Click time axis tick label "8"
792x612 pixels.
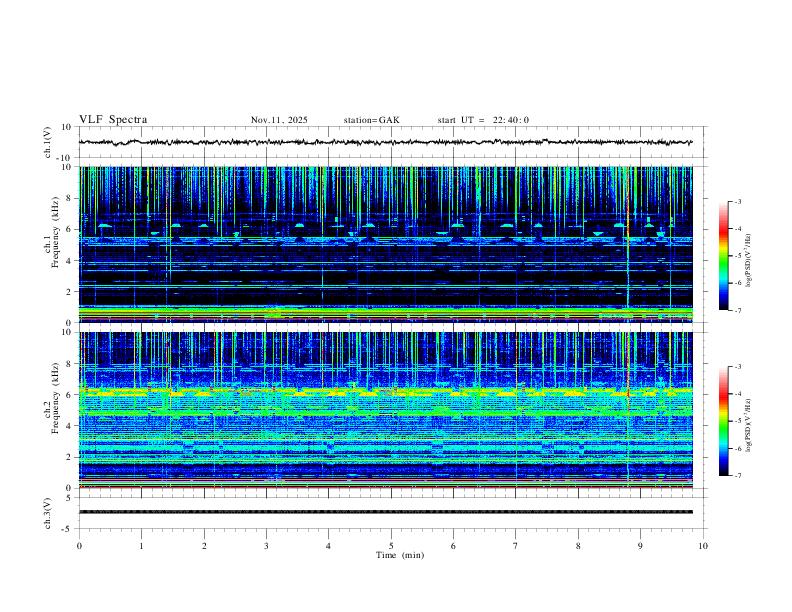pyautogui.click(x=578, y=546)
